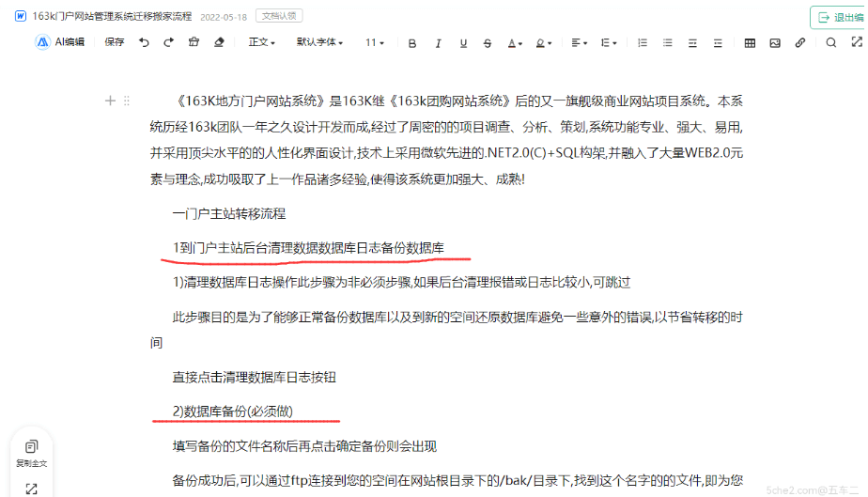Viewport: 868px width, 497px height.
Task: Open the highlight color dropdown
Action: tap(544, 43)
